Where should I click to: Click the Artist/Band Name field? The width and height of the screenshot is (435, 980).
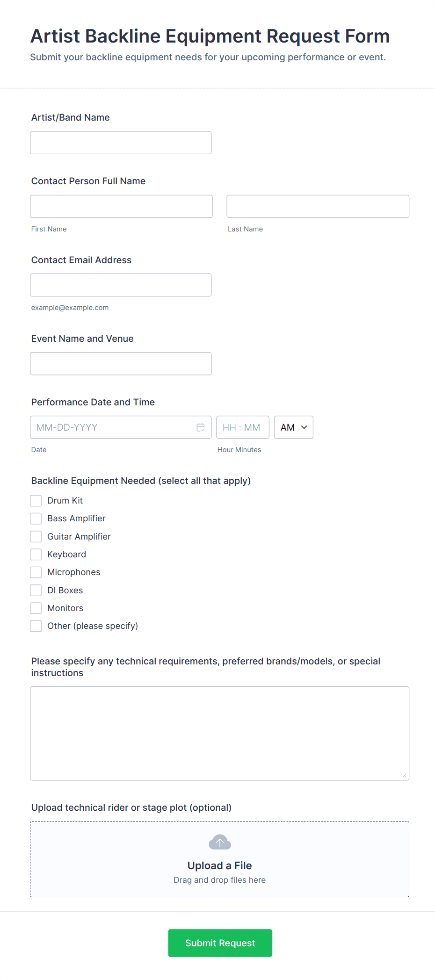click(x=121, y=143)
